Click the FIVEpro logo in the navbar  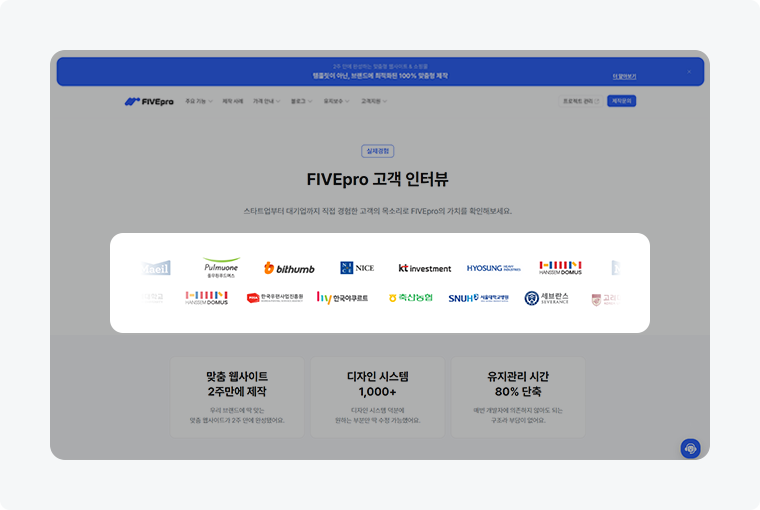pyautogui.click(x=149, y=101)
